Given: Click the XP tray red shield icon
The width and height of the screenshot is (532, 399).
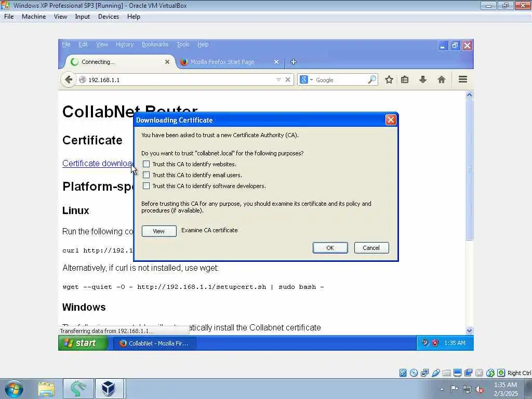Looking at the screenshot, I should coord(435,343).
